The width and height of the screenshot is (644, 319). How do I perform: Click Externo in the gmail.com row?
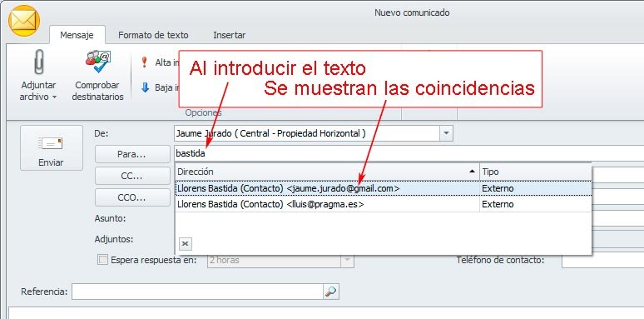pos(498,188)
